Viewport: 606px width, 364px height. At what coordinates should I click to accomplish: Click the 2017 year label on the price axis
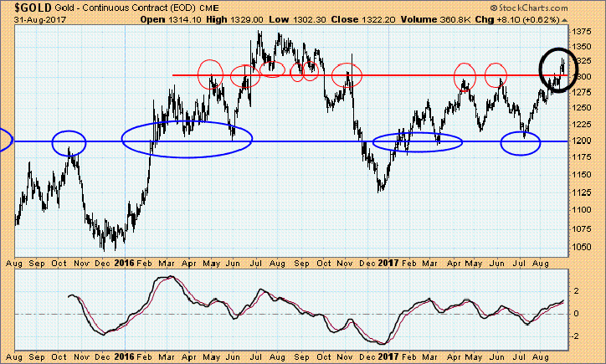tap(386, 261)
